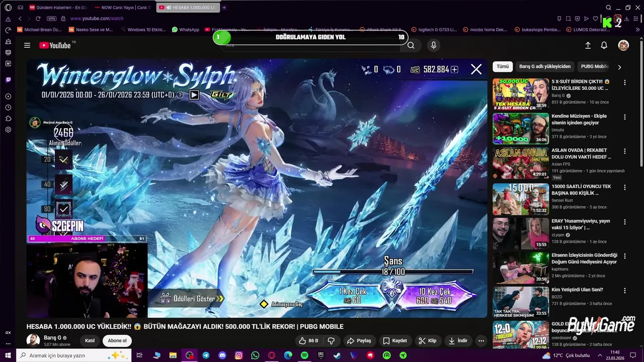Open options for 'Kendine Müzisyen' video
644x362 pixels.
point(625,117)
